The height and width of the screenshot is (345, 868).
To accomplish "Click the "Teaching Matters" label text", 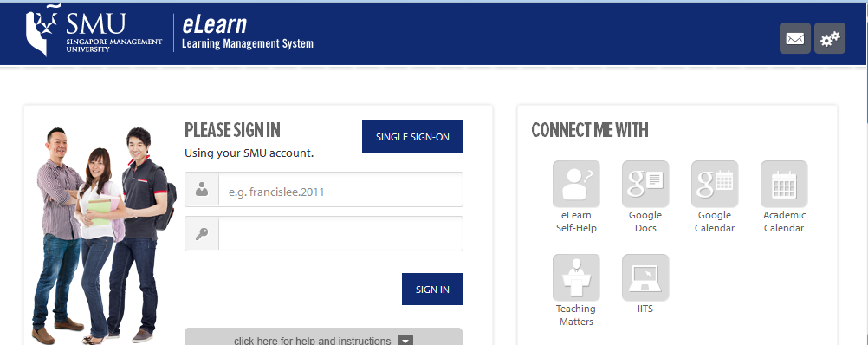I will [x=576, y=316].
